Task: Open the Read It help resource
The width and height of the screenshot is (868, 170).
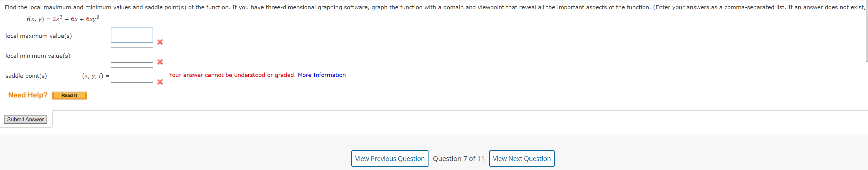Action: [x=69, y=95]
